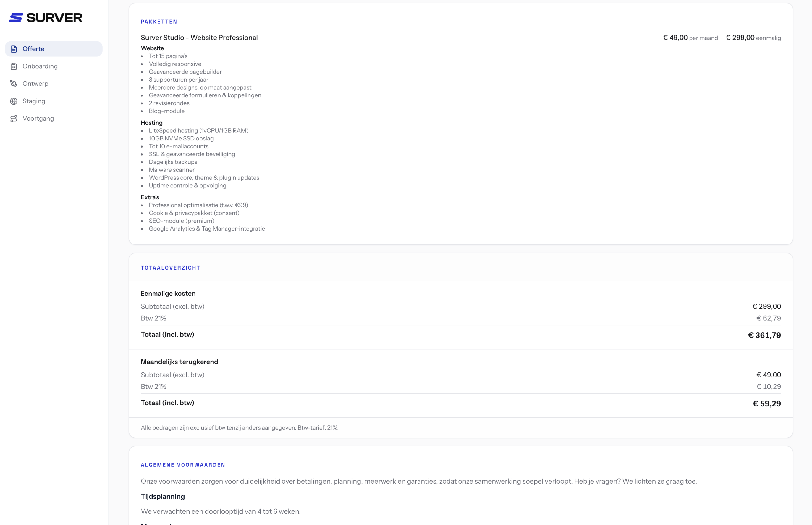Click the Ontwerp pen tool icon
This screenshot has width=812, height=525.
click(x=14, y=84)
